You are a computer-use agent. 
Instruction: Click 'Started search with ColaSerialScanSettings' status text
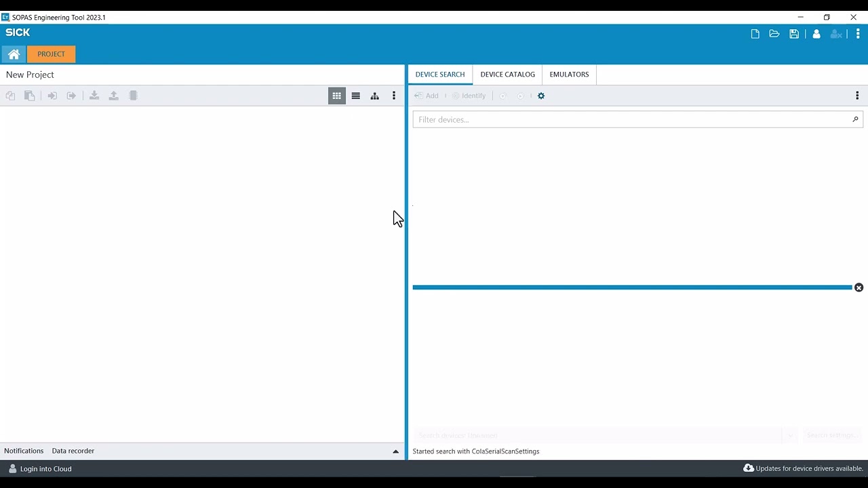click(x=476, y=451)
